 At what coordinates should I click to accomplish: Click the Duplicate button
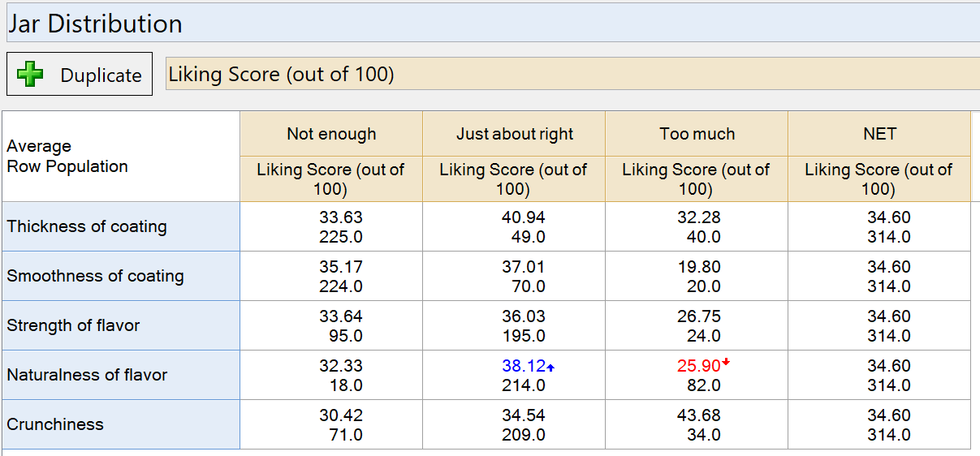[x=80, y=74]
